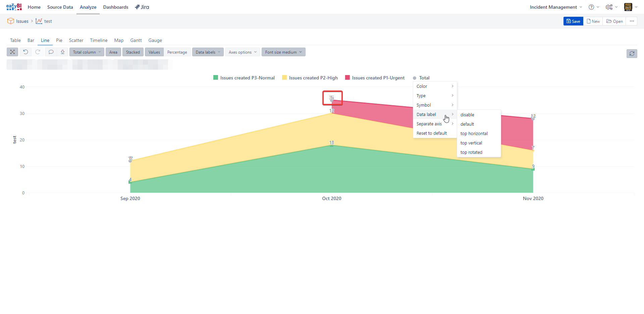
Task: Click the undo arrow icon
Action: [x=25, y=52]
